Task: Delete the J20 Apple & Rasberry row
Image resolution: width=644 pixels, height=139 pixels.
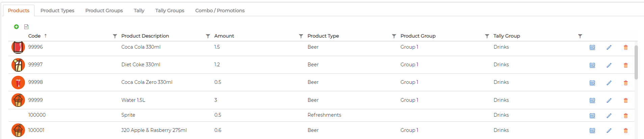Action: 625,131
